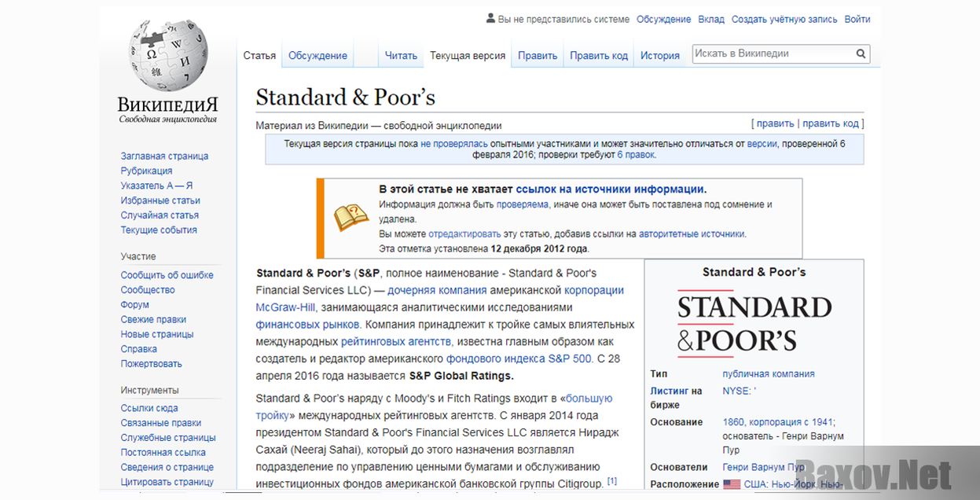
Task: Open Постоянная ссылка link
Action: (163, 453)
